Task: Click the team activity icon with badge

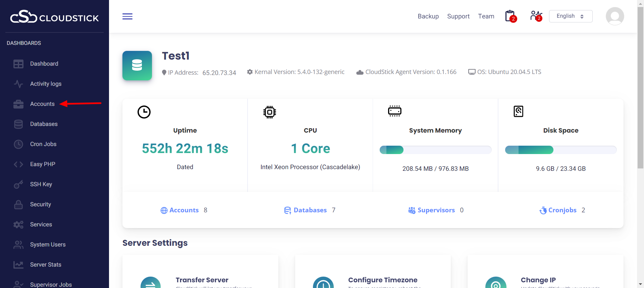Action: 536,16
